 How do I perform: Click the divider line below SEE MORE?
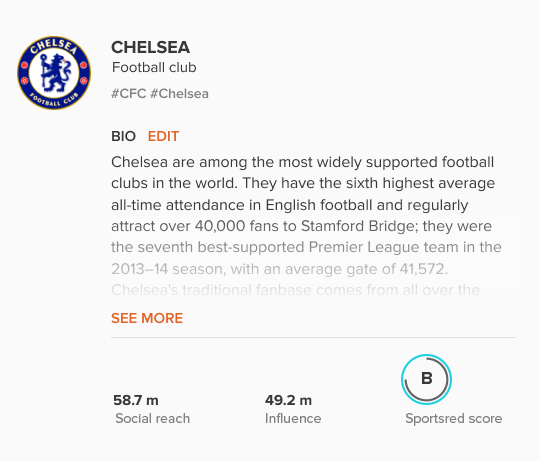tap(313, 337)
